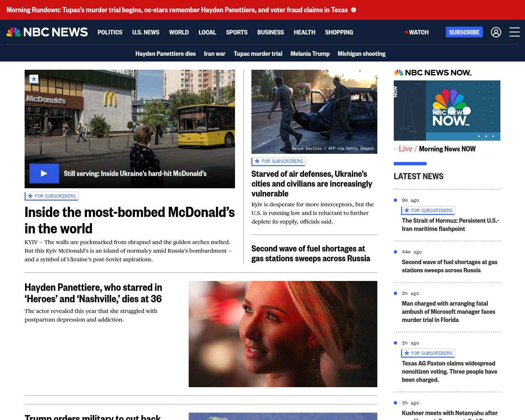Open the NBC News NOW live video thumbnail

click(447, 110)
